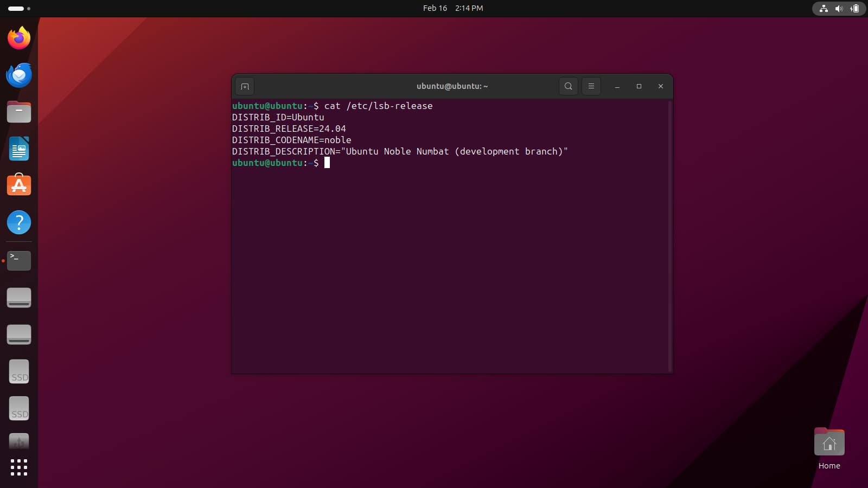Click the battery icon in system tray
The width and height of the screenshot is (868, 488).
[x=855, y=8]
